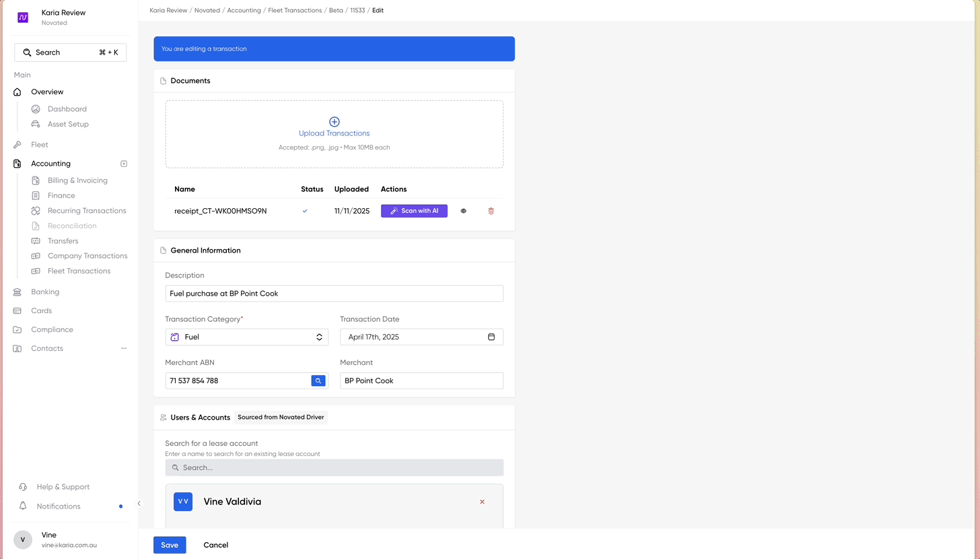This screenshot has height=559, width=980.
Task: Delete the receipt_CT-WK00HMSO9N document
Action: pyautogui.click(x=491, y=211)
